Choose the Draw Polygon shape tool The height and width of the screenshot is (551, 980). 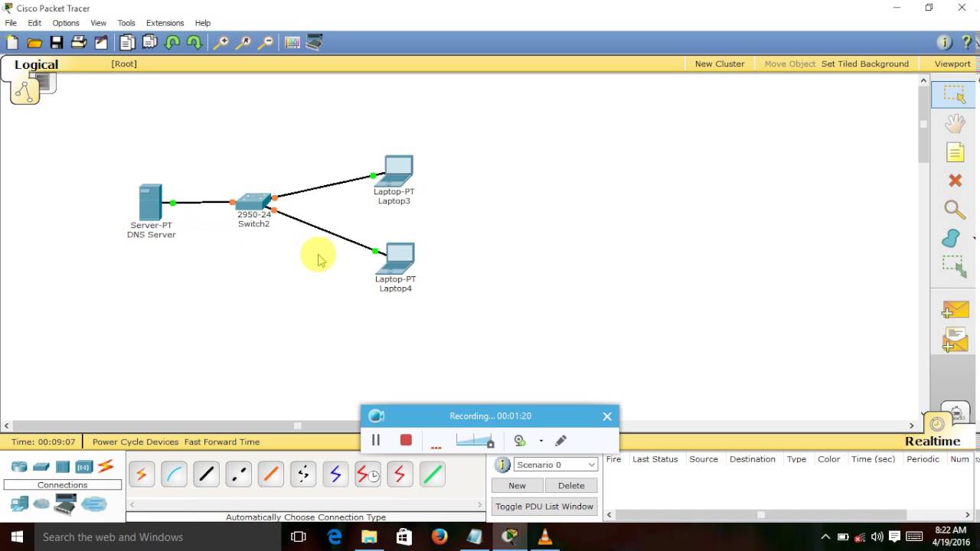coord(952,238)
